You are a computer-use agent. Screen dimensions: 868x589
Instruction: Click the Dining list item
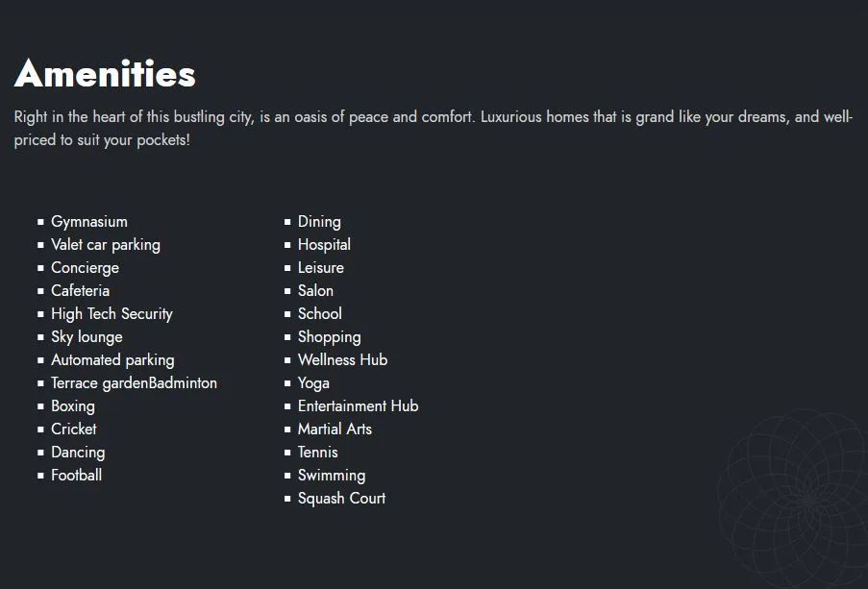coord(319,221)
